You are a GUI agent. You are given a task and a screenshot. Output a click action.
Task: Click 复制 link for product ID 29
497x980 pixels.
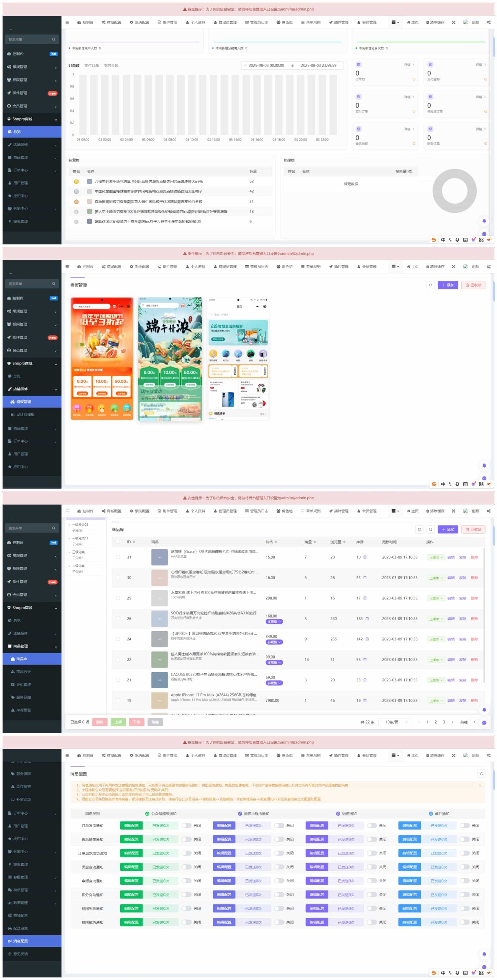(x=463, y=598)
